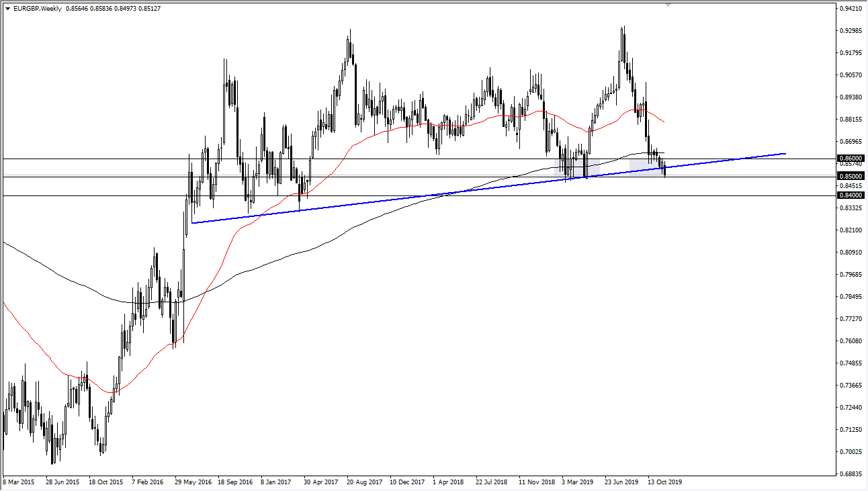Expand the symbol dropdown arrow beside EURGBP,Weekly

click(8, 9)
